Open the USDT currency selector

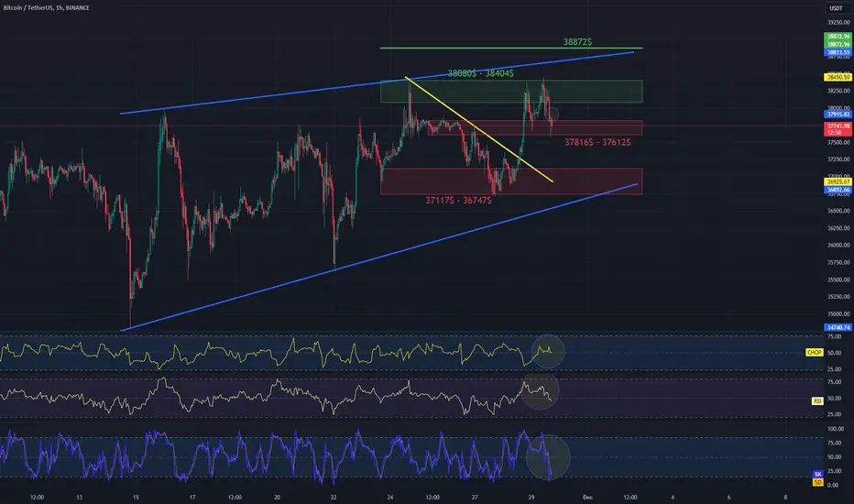pyautogui.click(x=836, y=8)
